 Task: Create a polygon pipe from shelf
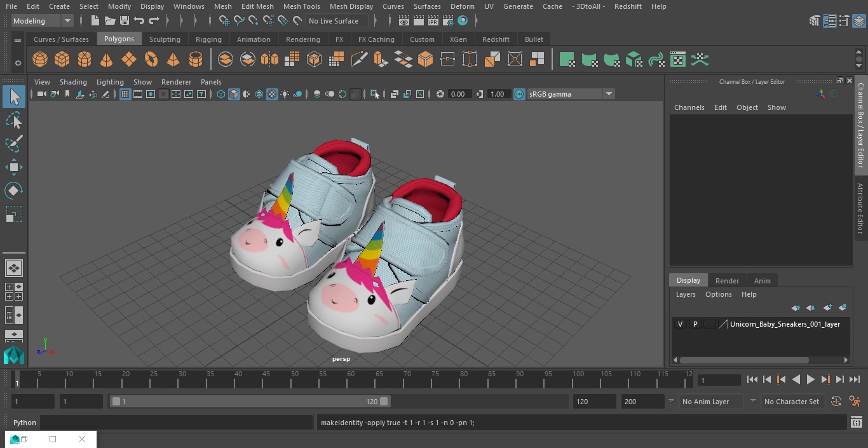(196, 60)
